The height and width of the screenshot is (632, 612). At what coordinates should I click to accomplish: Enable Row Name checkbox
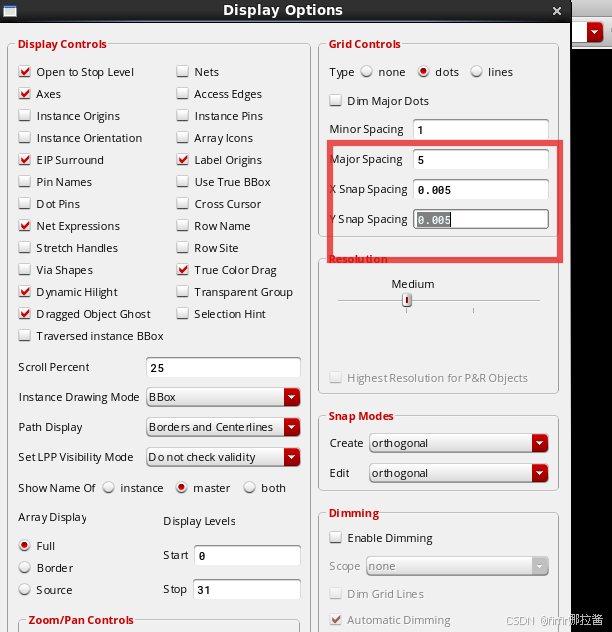click(183, 226)
